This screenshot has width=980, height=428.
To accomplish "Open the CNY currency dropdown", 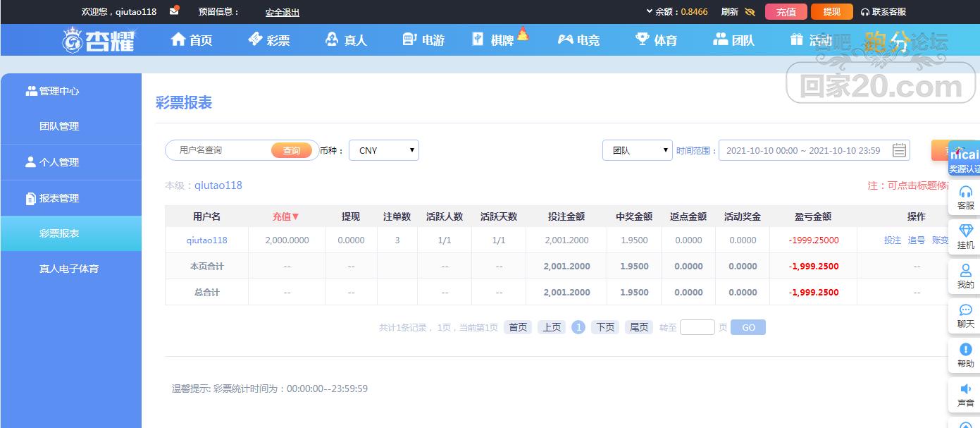I will tap(384, 150).
